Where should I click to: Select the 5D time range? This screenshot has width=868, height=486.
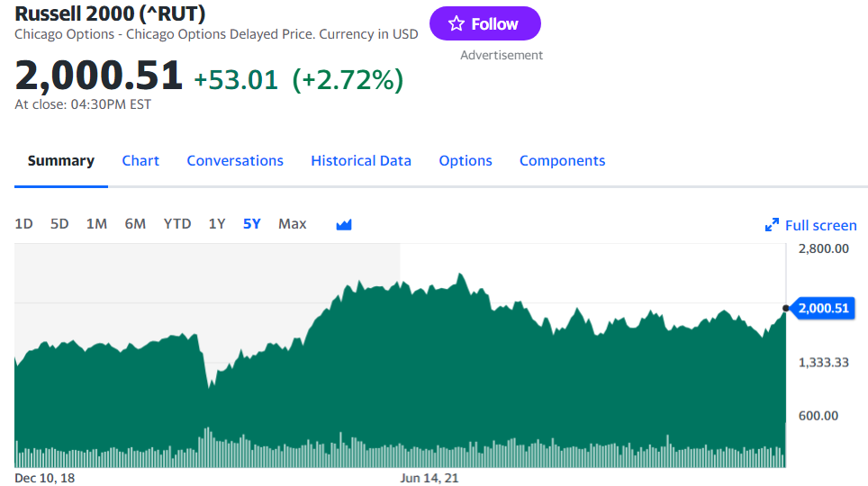[59, 223]
